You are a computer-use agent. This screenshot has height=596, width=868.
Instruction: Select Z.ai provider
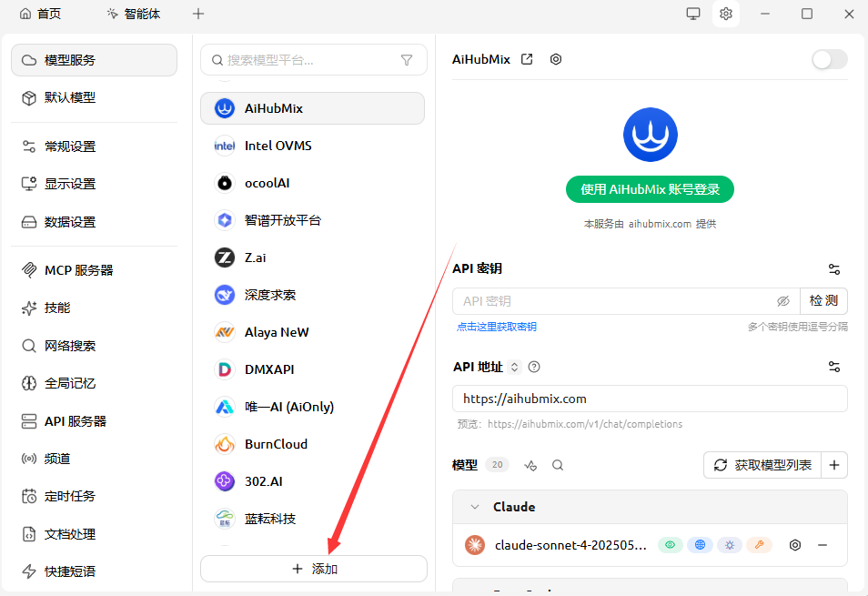pyautogui.click(x=312, y=258)
